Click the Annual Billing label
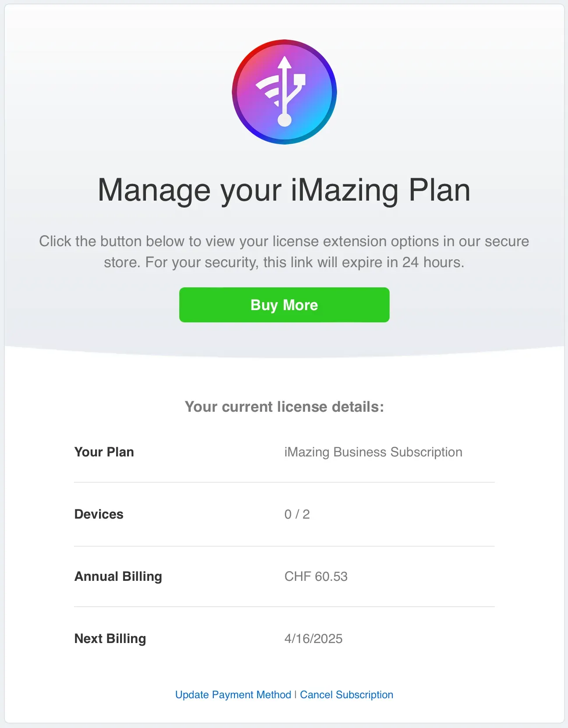568x728 pixels. 118,576
